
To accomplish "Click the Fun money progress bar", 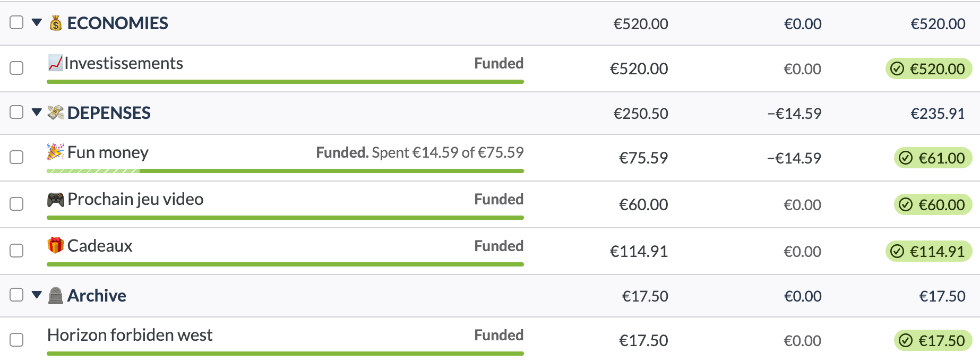I will (x=285, y=171).
